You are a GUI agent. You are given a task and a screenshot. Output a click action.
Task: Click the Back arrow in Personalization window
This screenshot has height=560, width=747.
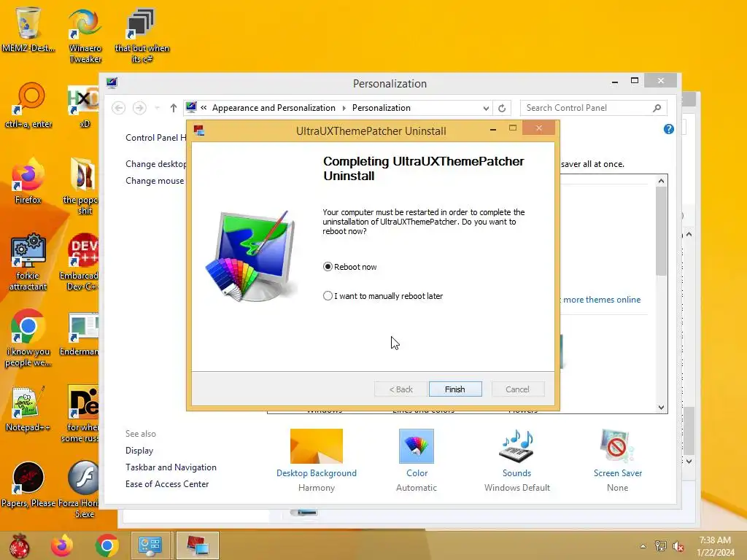point(119,108)
